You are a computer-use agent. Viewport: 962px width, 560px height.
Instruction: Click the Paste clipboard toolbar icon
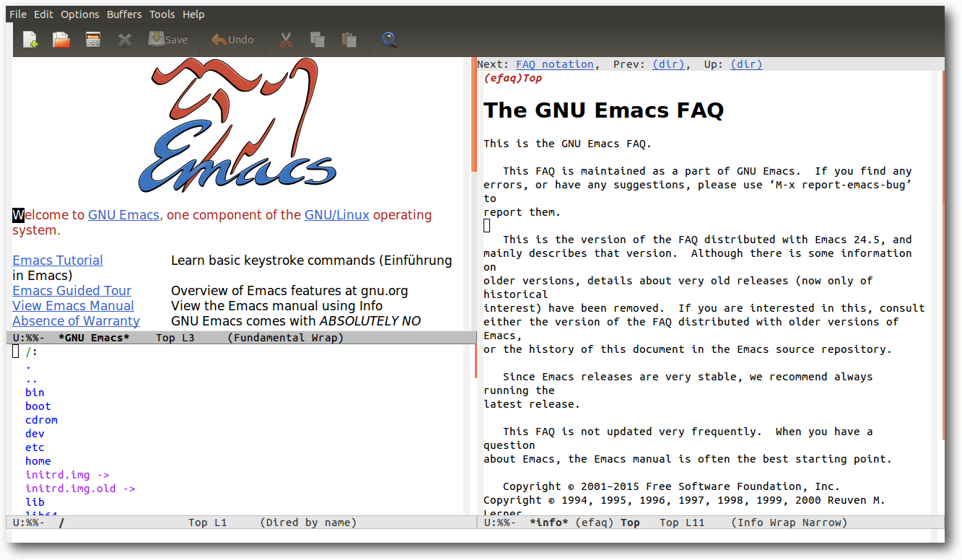[349, 40]
